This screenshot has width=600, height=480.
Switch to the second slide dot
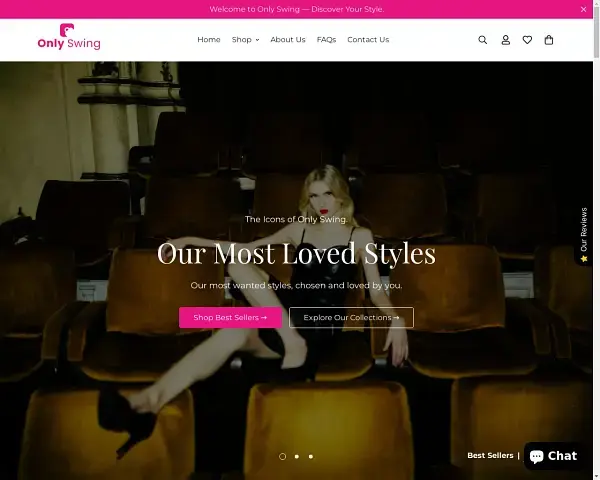[x=296, y=456]
